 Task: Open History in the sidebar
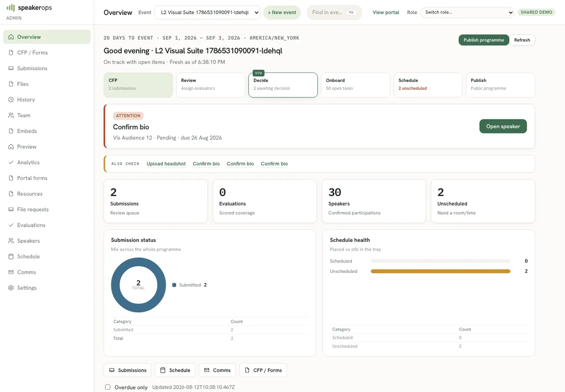pyautogui.click(x=47, y=100)
